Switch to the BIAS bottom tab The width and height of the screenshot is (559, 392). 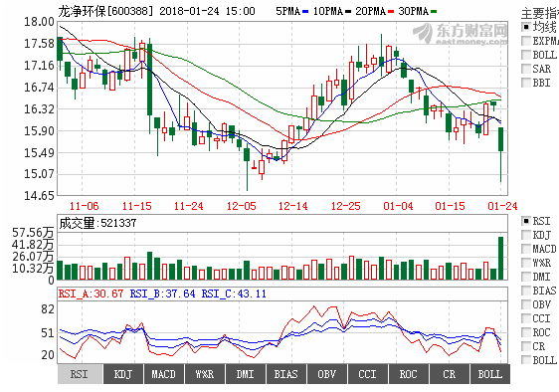pyautogui.click(x=285, y=374)
